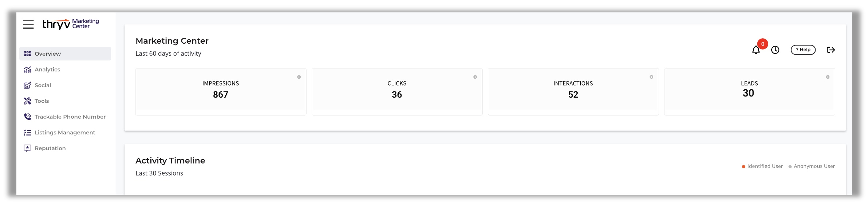Select Trackable Phone Number menu item

tap(70, 117)
